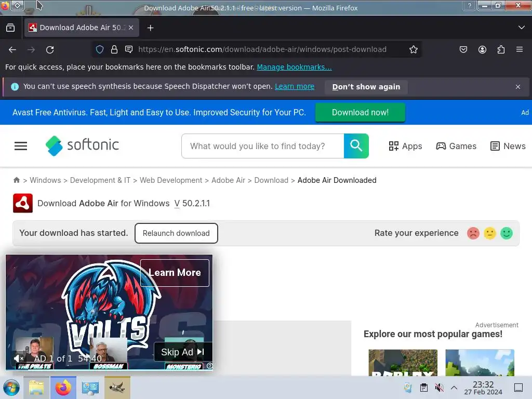Open the Firefox account icon

point(482,49)
